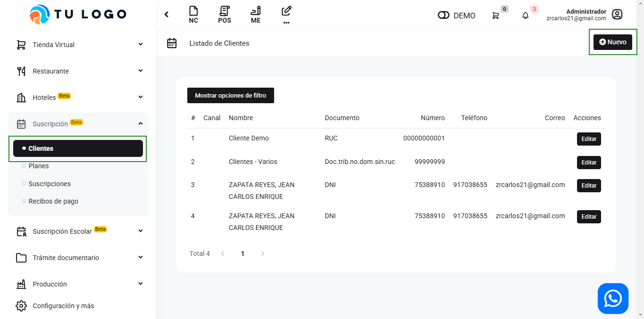
Task: Select Planes in the sidebar
Action: [39, 166]
